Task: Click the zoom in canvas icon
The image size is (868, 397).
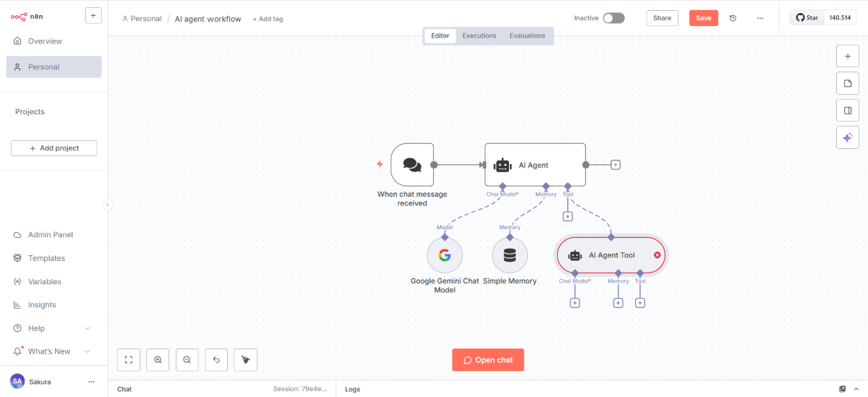Action: pos(158,359)
